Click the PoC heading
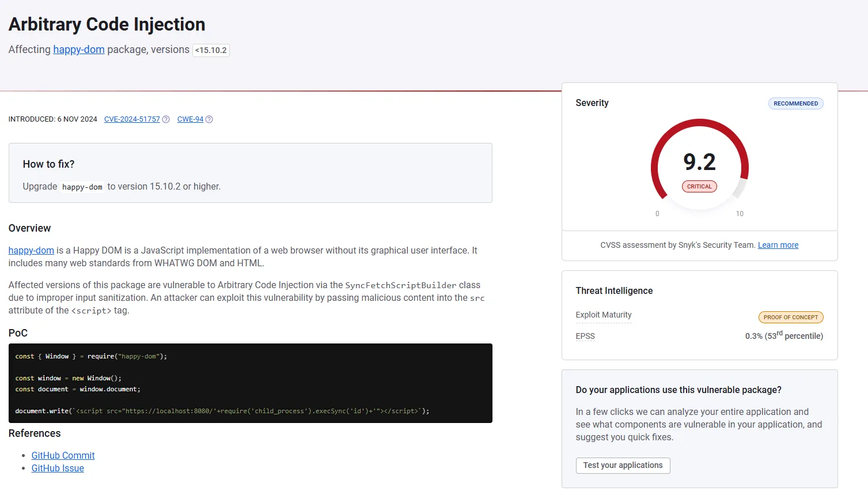Screen dimensions: 868x491 pyautogui.click(x=18, y=333)
